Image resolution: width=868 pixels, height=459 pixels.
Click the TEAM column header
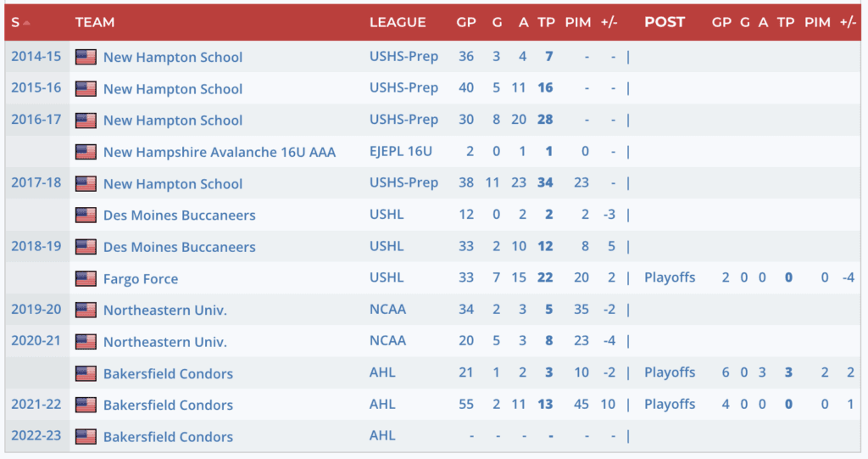(x=95, y=22)
